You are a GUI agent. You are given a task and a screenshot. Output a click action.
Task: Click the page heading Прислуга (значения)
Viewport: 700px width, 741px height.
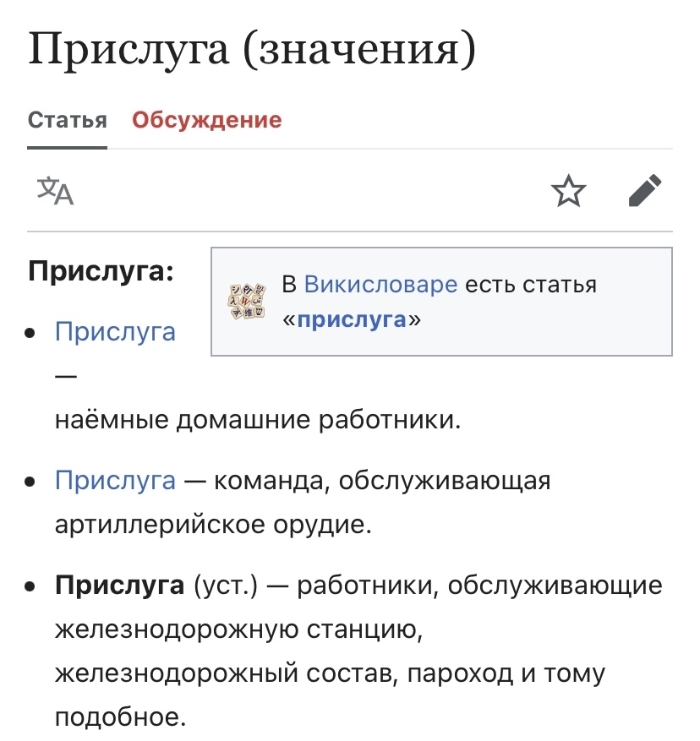(252, 50)
